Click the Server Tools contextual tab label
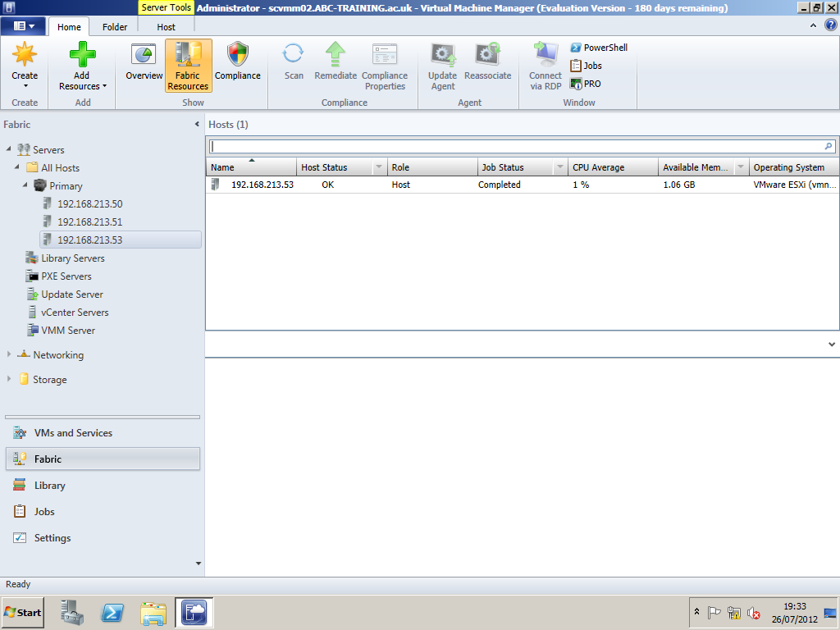 [166, 7]
